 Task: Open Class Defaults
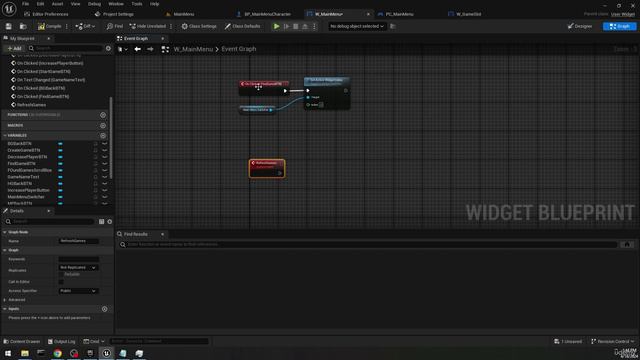[x=242, y=26]
